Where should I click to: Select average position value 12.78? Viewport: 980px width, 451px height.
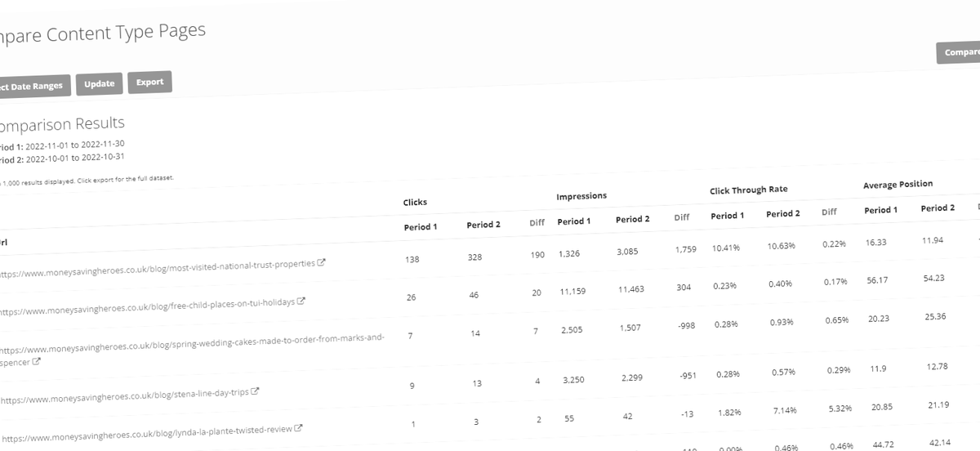pos(937,368)
